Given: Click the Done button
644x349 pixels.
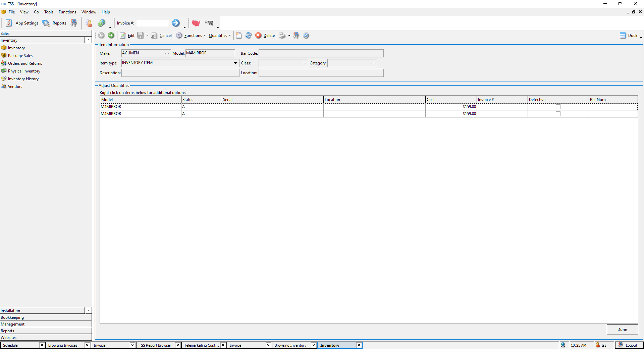Looking at the screenshot, I should pyautogui.click(x=622, y=330).
